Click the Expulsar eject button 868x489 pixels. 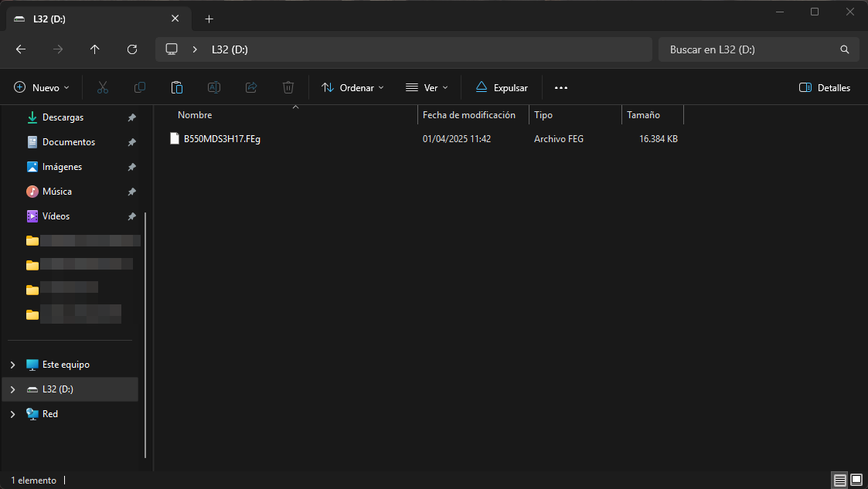coord(502,88)
